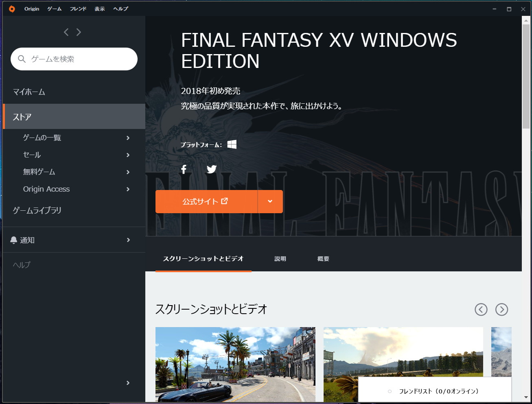The width and height of the screenshot is (532, 404).
Task: Select ストア in sidebar
Action: [x=74, y=117]
